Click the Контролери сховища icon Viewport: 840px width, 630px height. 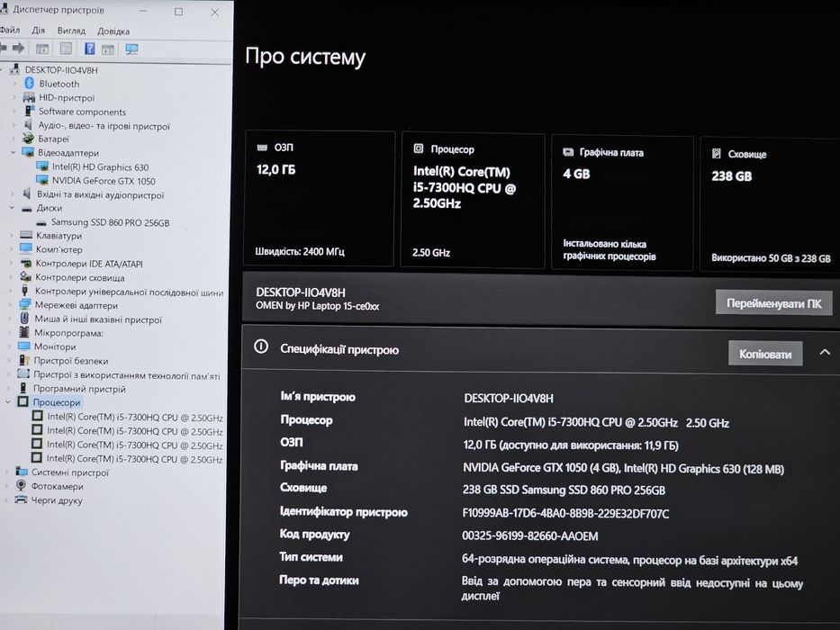(x=25, y=276)
